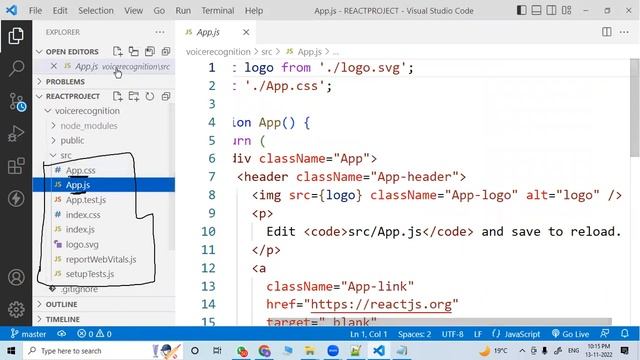The height and width of the screenshot is (360, 640).
Task: Open the Terminal menu
Action: [218, 11]
